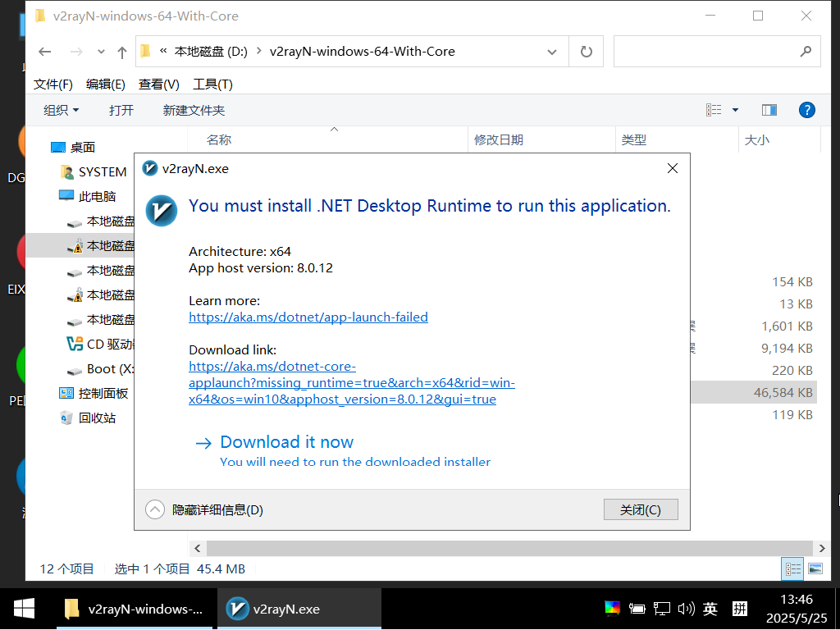Viewport: 840px width, 630px height.
Task: Click the Forward arrow in Explorer
Action: click(76, 52)
